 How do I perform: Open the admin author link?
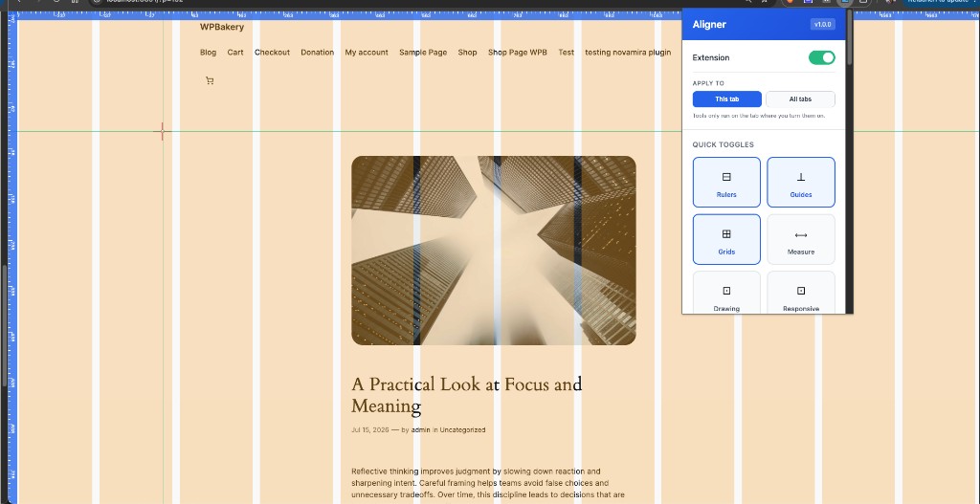coord(421,429)
